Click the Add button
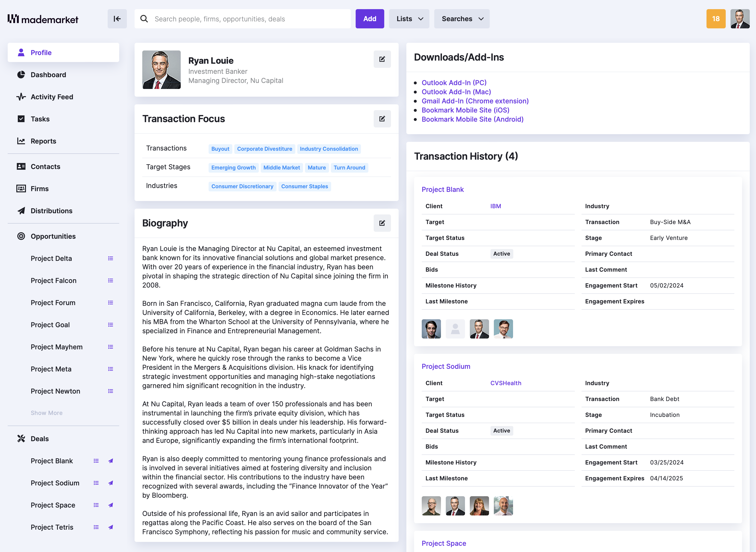Screen dimensions: 756x552 tap(370, 19)
